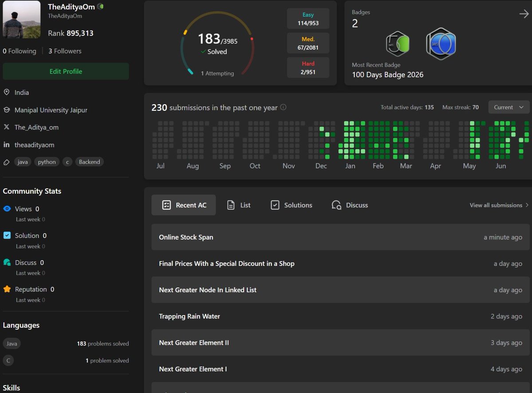532x393 pixels.
Task: Click the 1 Attempting label
Action: [217, 74]
